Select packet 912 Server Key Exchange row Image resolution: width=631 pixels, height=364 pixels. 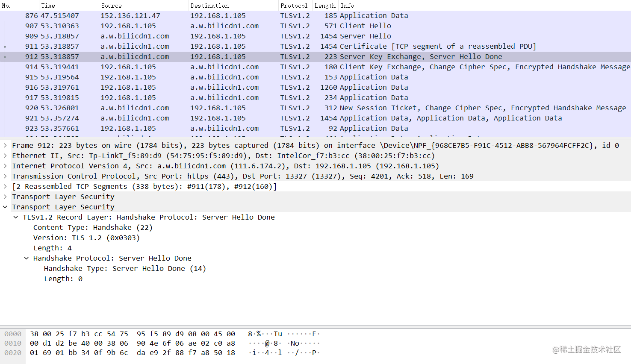(315, 57)
